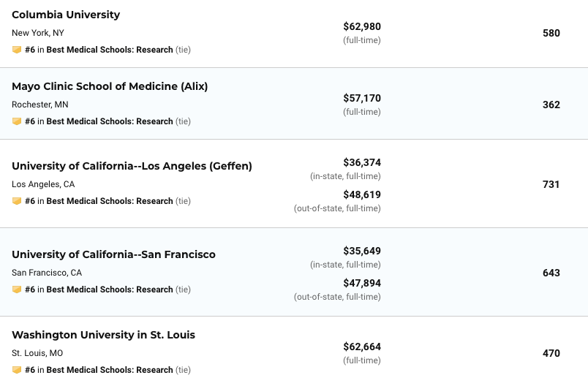Click the 470 enrollment number for Washington University
The image size is (588, 386).
(x=551, y=353)
